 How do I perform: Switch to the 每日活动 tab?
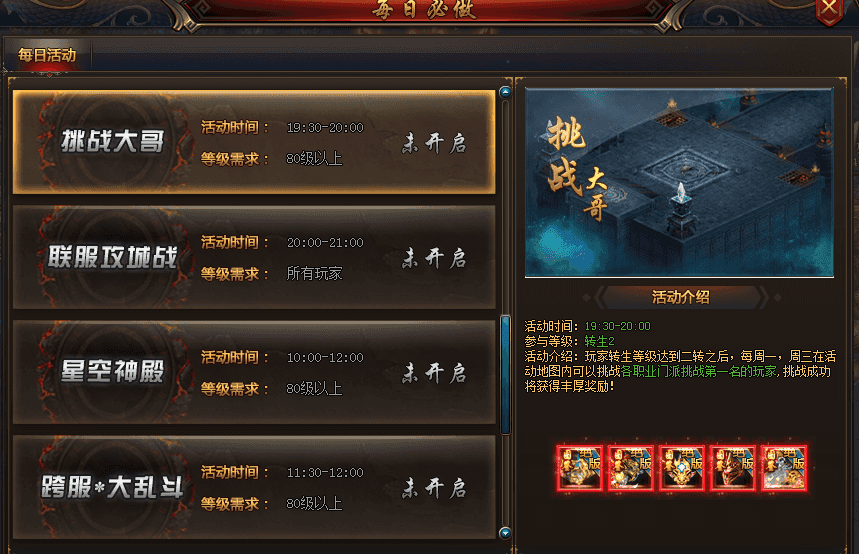point(47,55)
